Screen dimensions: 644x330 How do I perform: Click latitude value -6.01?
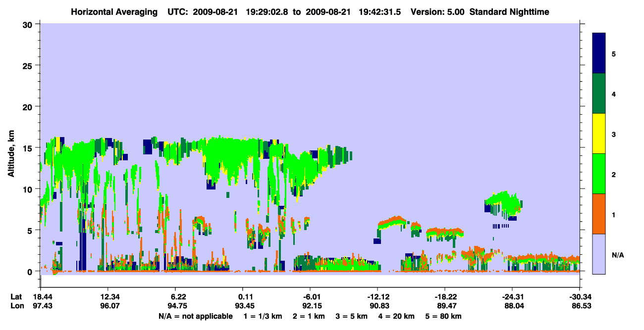tap(310, 296)
